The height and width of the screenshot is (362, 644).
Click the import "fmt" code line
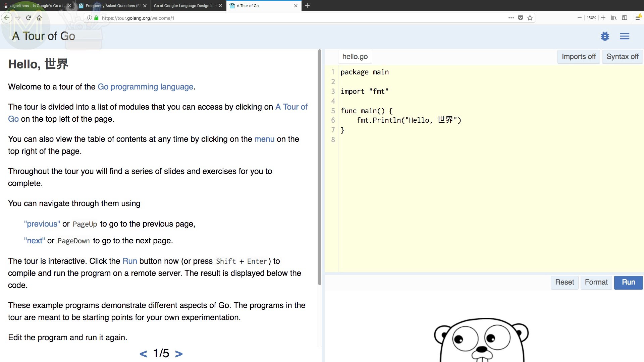click(365, 92)
